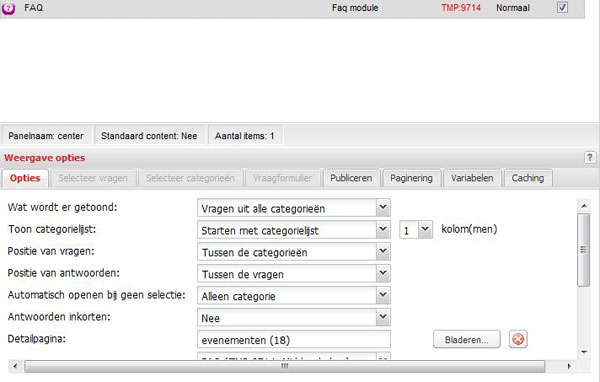Screen dimensions: 600x382
Task: Click 'Standaard content: Nee' status entry
Action: [149, 136]
